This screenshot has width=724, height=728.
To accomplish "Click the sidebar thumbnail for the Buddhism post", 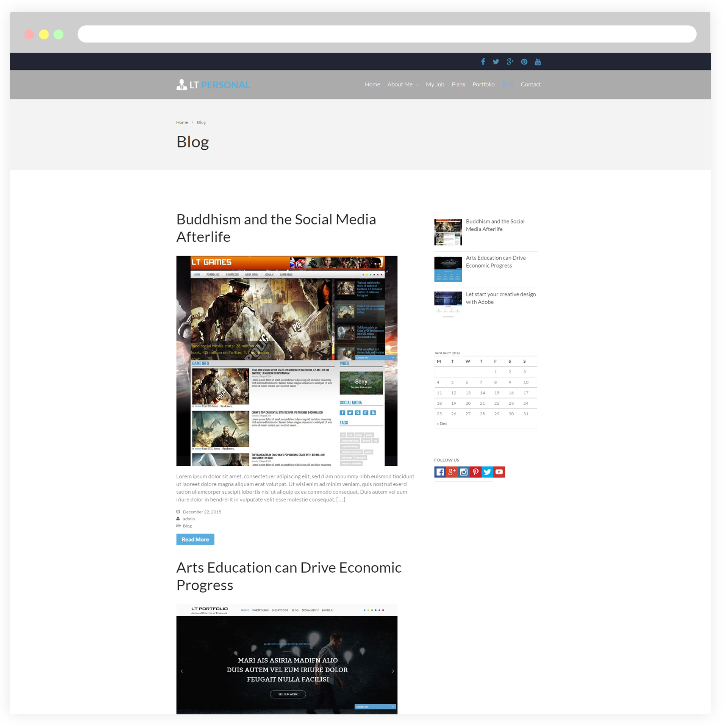I will [448, 232].
